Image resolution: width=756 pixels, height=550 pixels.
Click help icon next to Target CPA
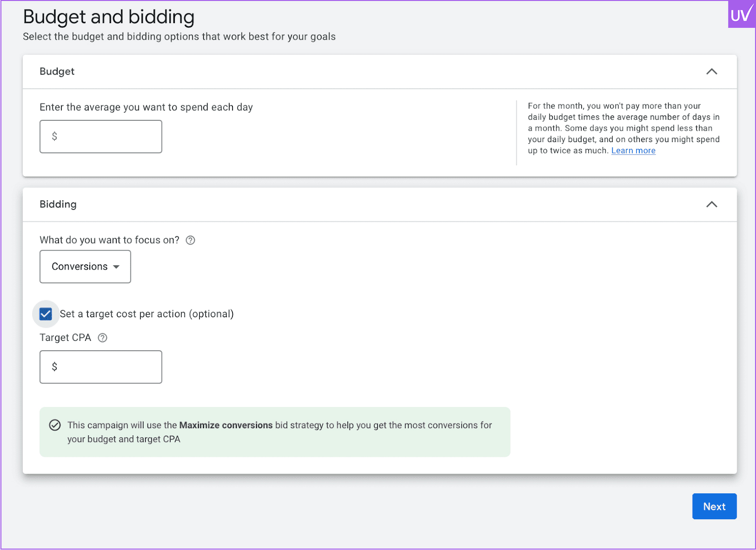103,338
